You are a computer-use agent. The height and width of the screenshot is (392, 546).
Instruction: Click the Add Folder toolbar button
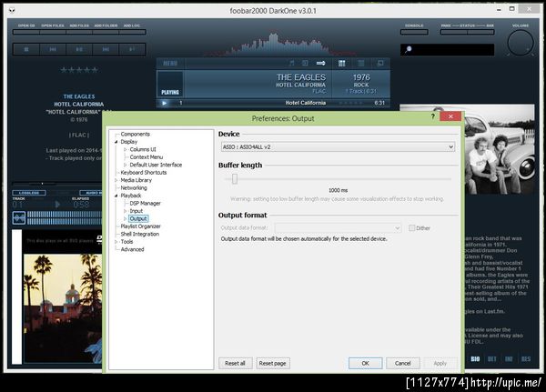click(x=106, y=32)
